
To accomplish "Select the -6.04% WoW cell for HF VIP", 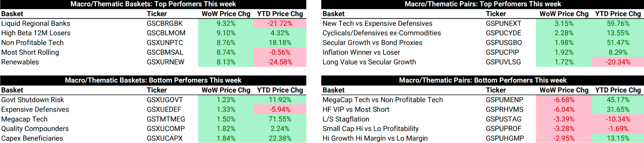I will (564, 110).
